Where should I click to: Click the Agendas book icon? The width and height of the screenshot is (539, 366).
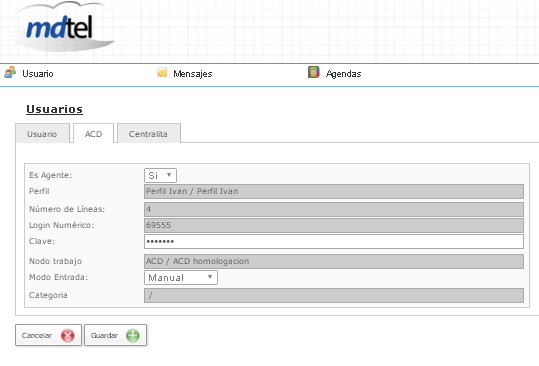point(314,72)
